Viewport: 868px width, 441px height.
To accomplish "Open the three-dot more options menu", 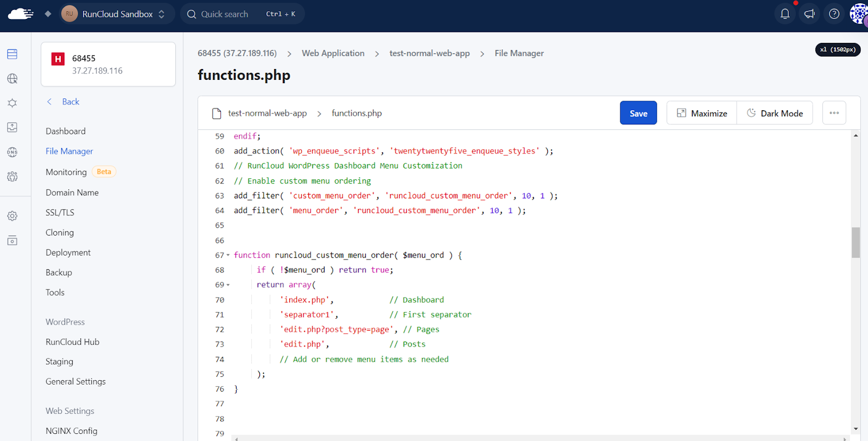I will point(834,113).
